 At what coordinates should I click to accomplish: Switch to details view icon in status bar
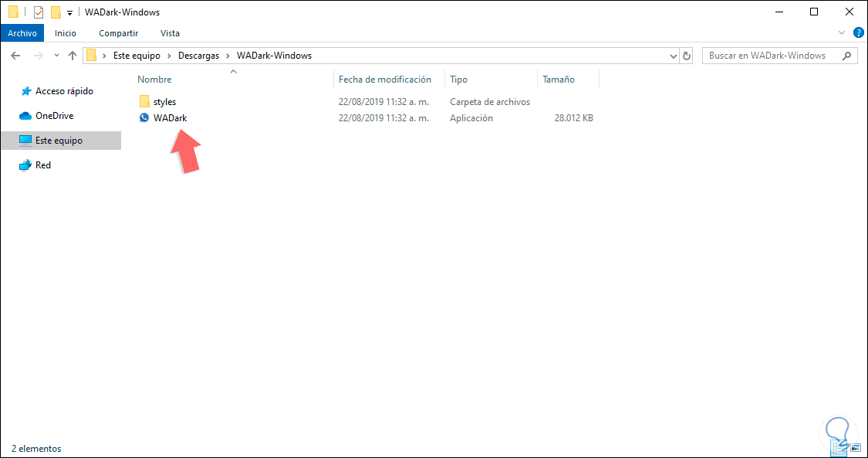tap(839, 449)
